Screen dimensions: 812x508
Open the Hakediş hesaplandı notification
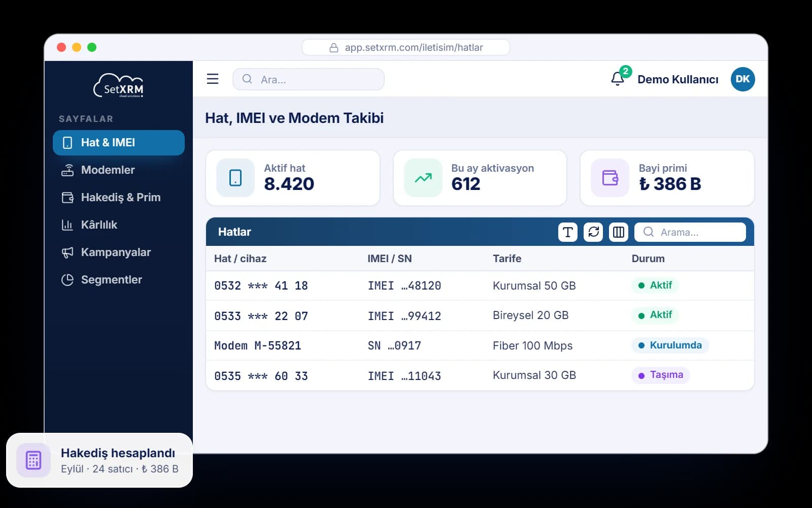(99, 460)
